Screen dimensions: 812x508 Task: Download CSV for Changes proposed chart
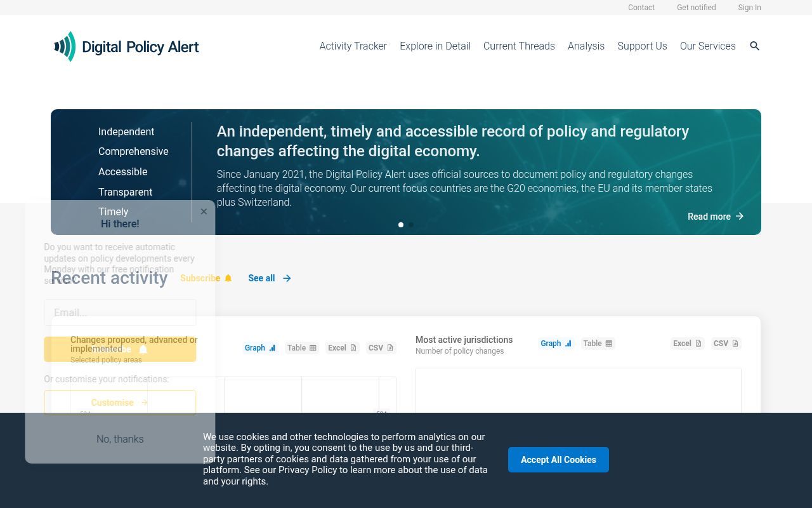(381, 348)
